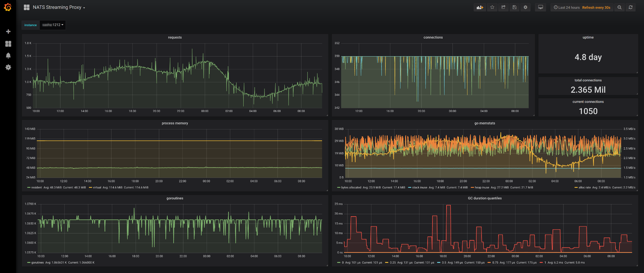Save the dashboard with disk icon
This screenshot has width=644, height=273.
coord(515,8)
